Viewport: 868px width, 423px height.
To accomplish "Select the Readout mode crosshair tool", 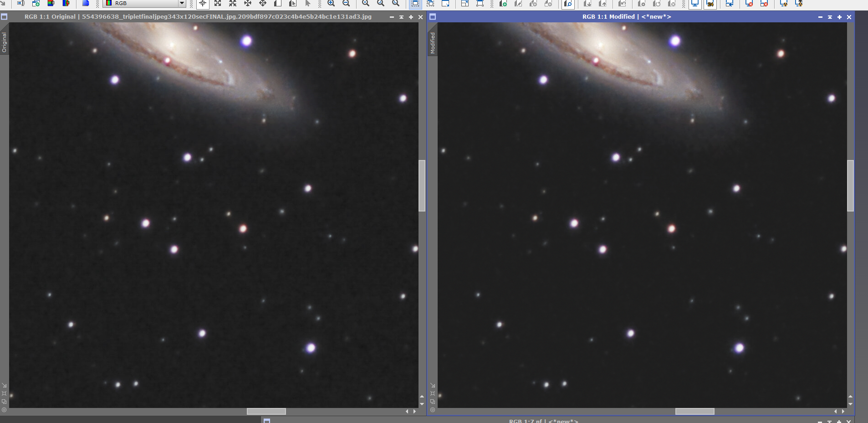I will pos(203,4).
